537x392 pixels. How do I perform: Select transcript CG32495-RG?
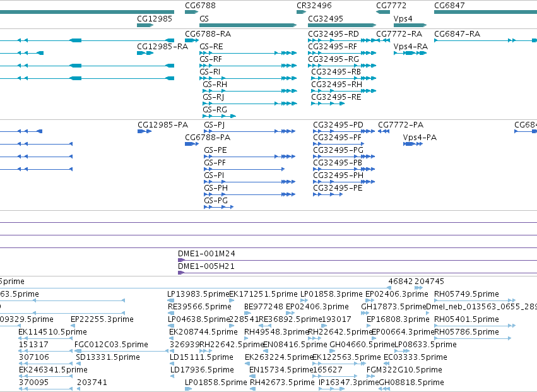(x=333, y=59)
